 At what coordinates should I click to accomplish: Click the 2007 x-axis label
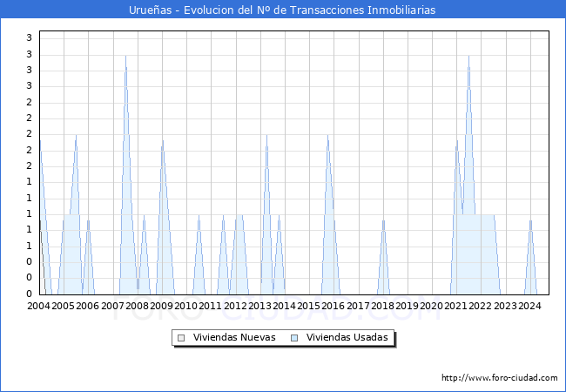(112, 306)
